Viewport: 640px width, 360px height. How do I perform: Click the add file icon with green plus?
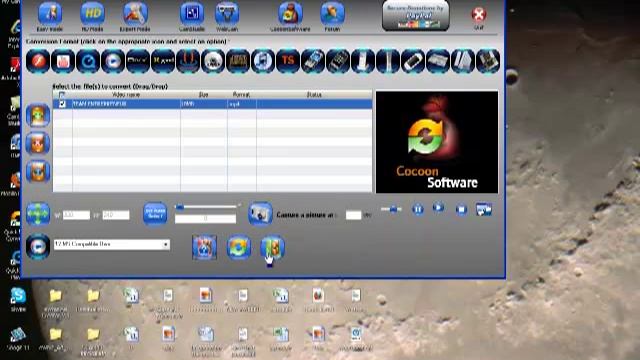click(38, 116)
